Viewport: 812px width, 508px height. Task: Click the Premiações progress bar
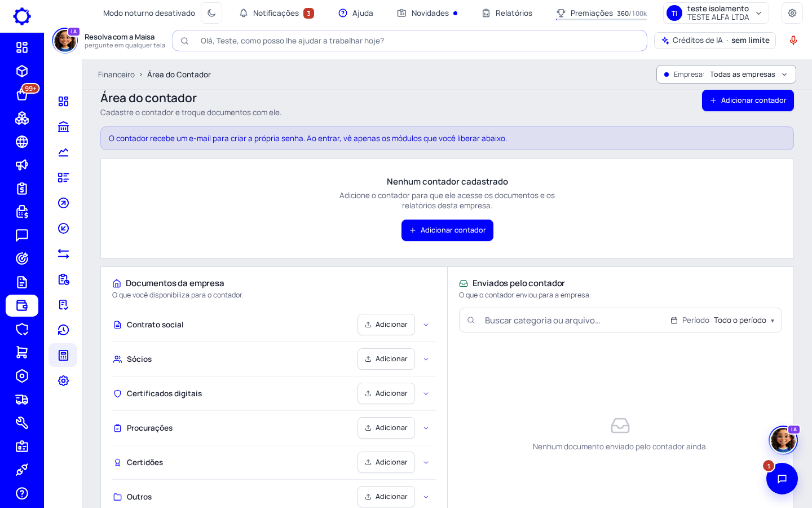point(601,20)
